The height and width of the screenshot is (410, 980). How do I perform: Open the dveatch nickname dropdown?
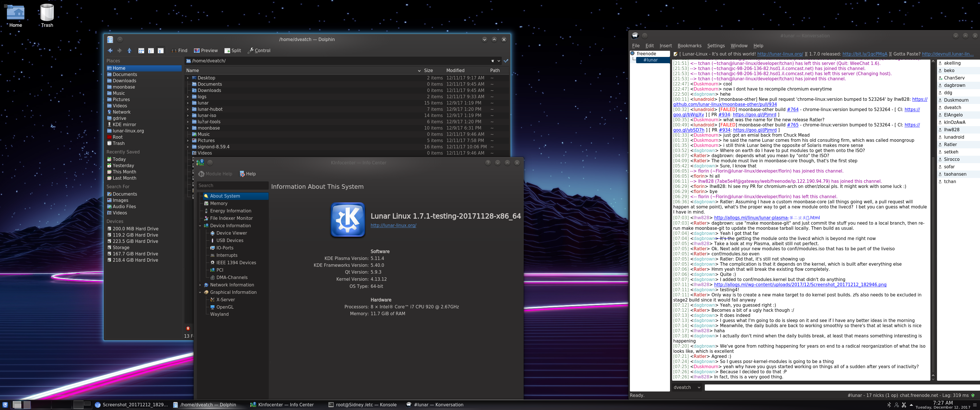click(x=687, y=388)
